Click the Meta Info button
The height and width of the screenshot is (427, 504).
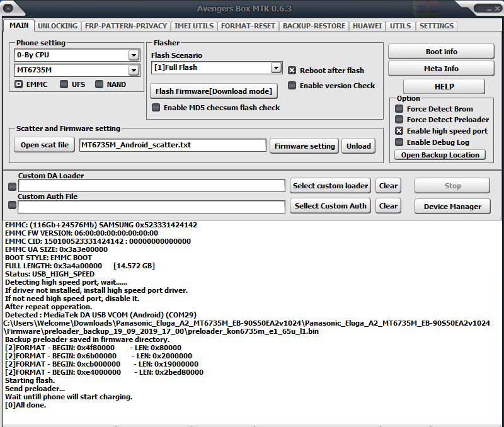[442, 69]
